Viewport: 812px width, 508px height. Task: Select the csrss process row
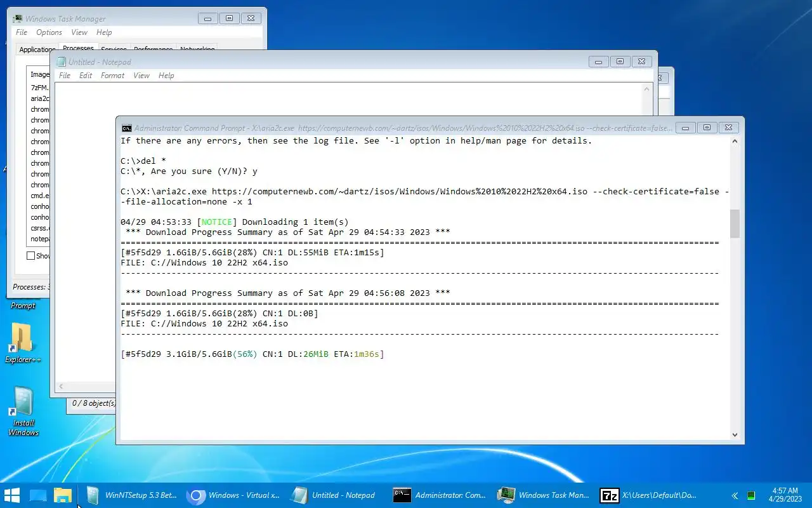39,228
